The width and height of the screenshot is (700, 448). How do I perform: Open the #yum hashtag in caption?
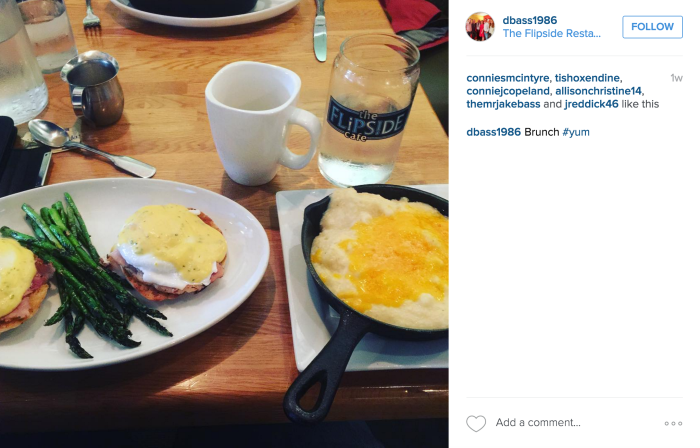(x=576, y=132)
